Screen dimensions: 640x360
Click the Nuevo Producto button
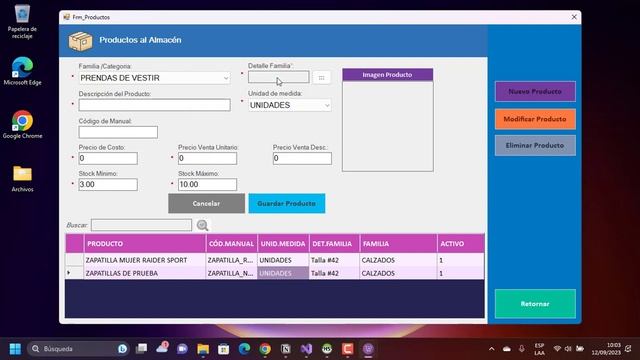click(535, 91)
